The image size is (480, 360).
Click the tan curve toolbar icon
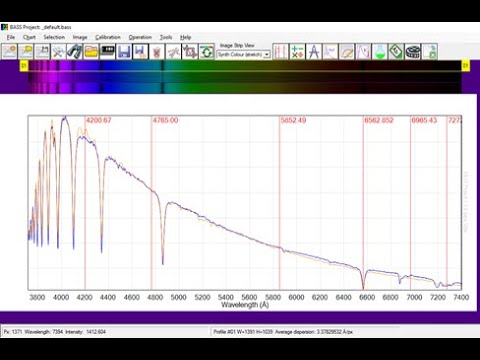tap(347, 52)
